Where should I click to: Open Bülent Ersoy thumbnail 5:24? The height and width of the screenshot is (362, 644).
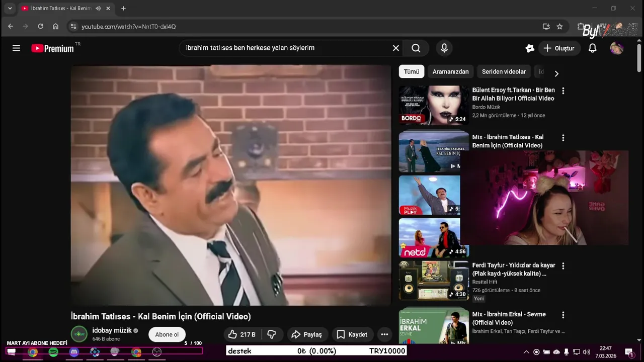(x=434, y=105)
